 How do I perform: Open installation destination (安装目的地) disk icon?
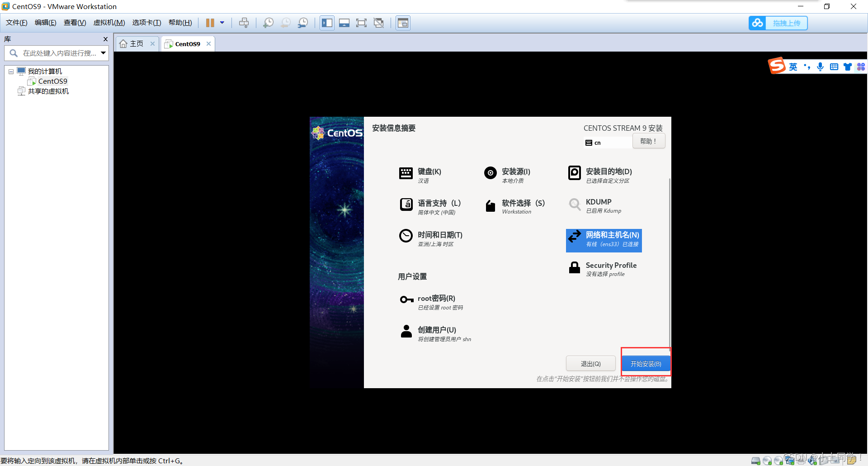574,173
